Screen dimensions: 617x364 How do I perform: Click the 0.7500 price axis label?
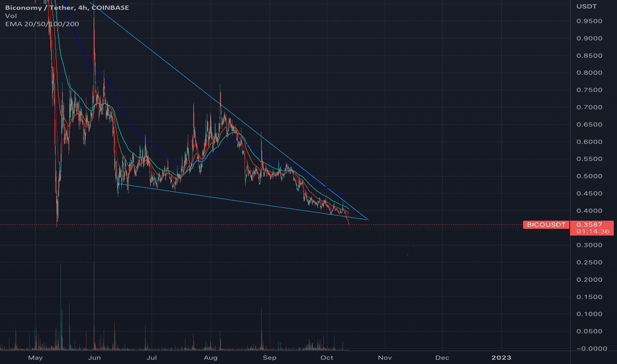pyautogui.click(x=589, y=90)
